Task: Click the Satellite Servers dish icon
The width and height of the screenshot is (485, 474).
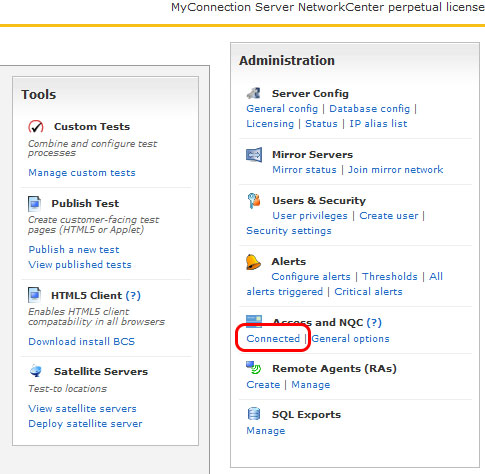Action: (x=36, y=371)
